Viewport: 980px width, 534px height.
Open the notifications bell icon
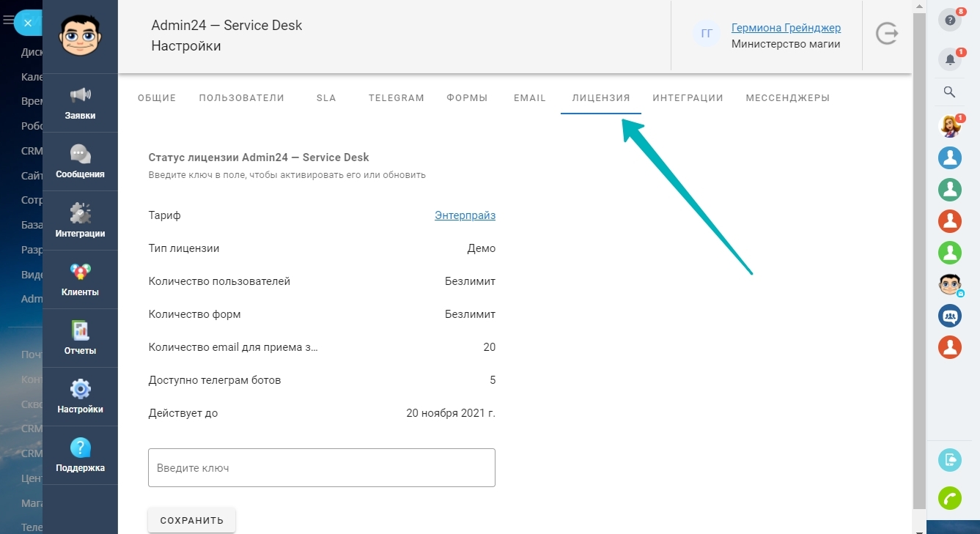tap(950, 59)
